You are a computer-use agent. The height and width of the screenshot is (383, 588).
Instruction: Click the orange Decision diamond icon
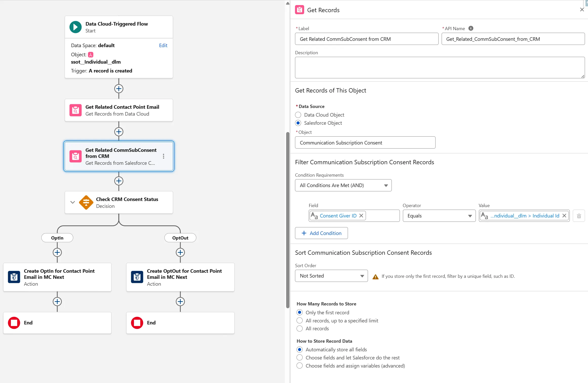click(86, 203)
